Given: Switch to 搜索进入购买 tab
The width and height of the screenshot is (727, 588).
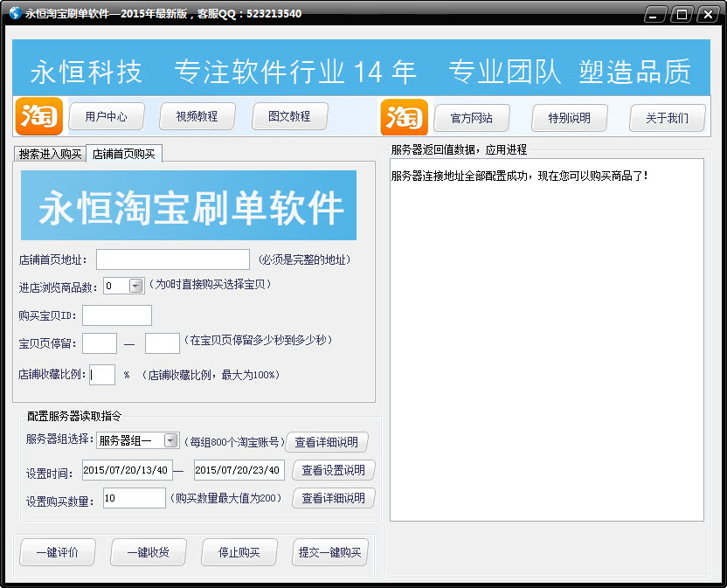Looking at the screenshot, I should pos(50,154).
